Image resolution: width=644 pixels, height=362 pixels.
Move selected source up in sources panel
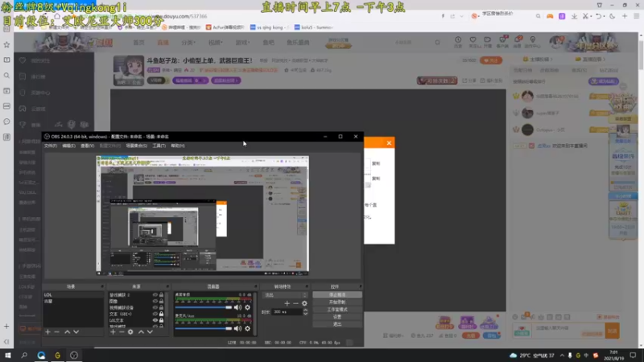tap(141, 331)
